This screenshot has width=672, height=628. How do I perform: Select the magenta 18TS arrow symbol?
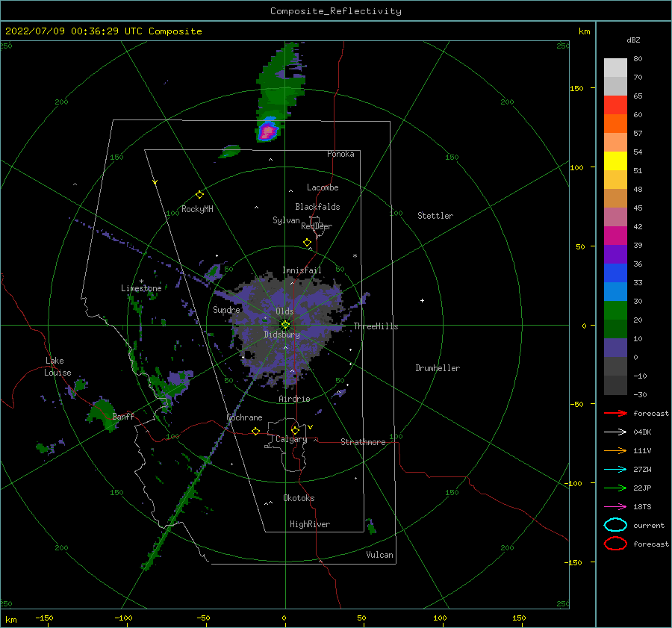coord(615,507)
